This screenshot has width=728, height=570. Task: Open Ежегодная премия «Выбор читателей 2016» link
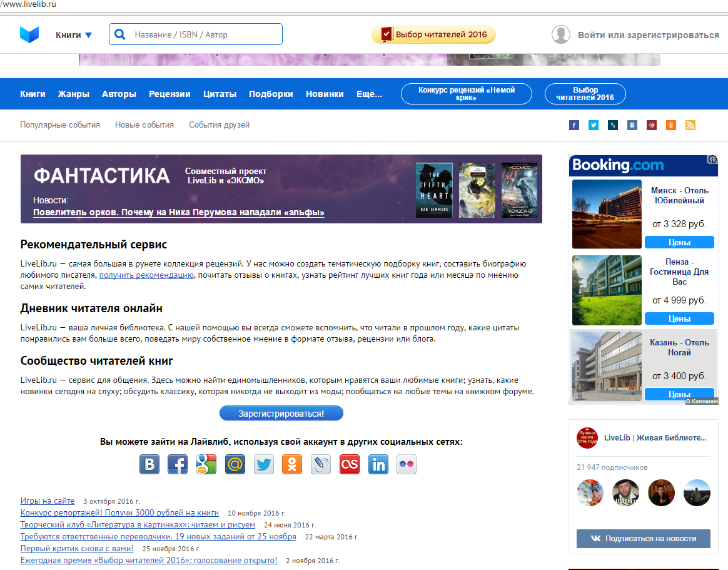coord(149,560)
